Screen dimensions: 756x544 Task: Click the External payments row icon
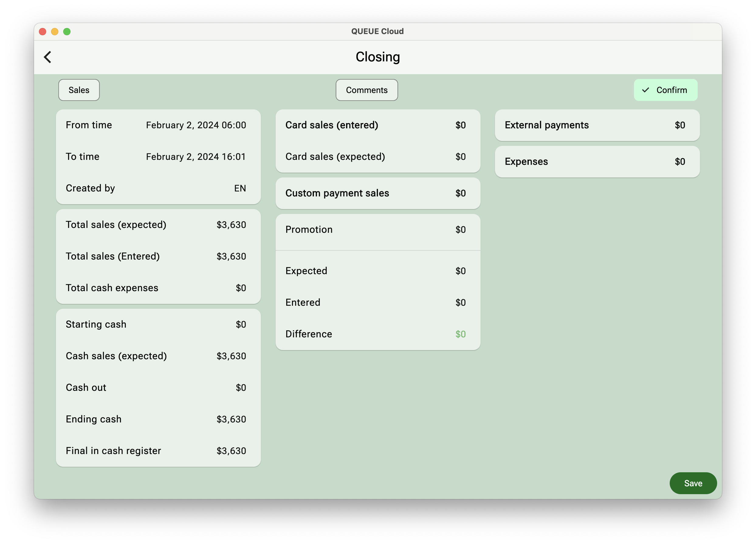tap(597, 125)
